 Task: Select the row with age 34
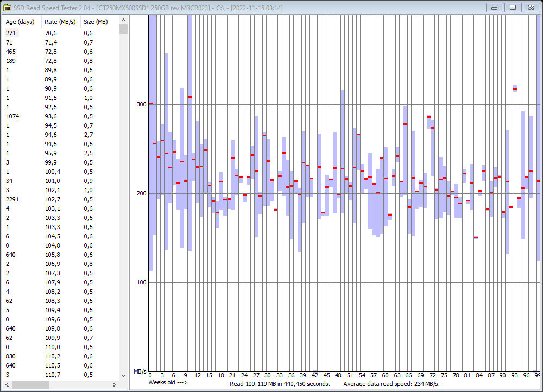[x=61, y=181]
